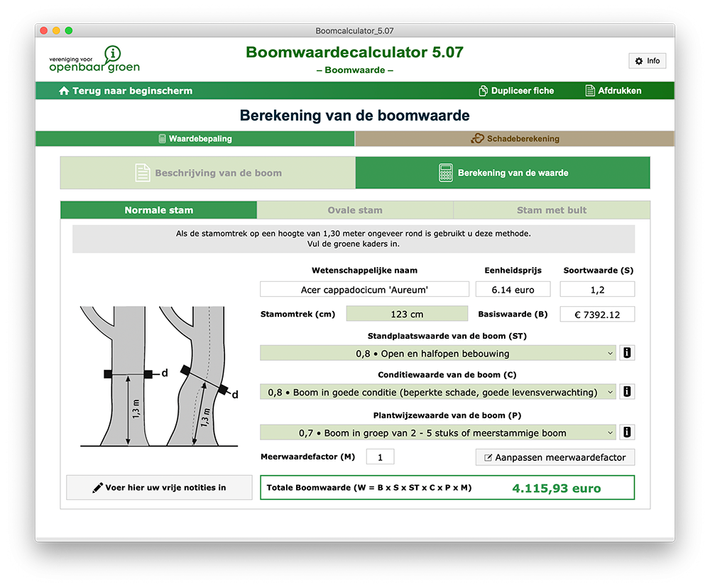
Task: Click the openbaar groen logo
Action: click(x=94, y=59)
